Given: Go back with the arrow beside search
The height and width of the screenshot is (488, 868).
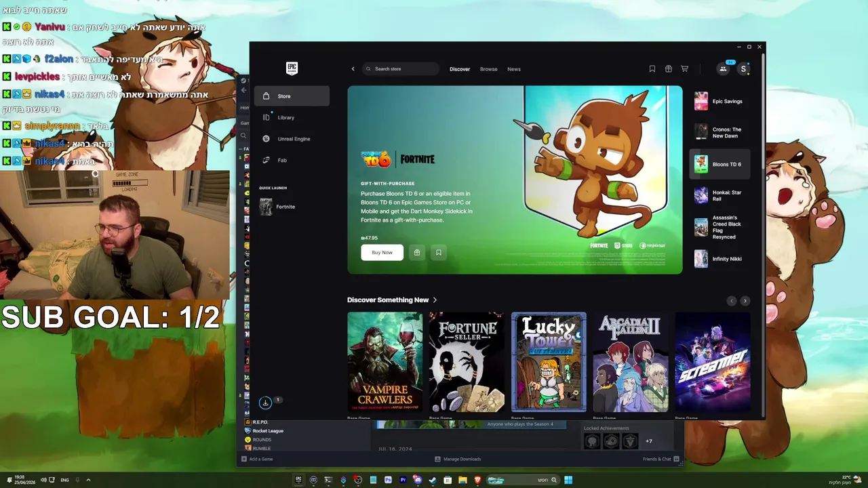Looking at the screenshot, I should coord(353,68).
